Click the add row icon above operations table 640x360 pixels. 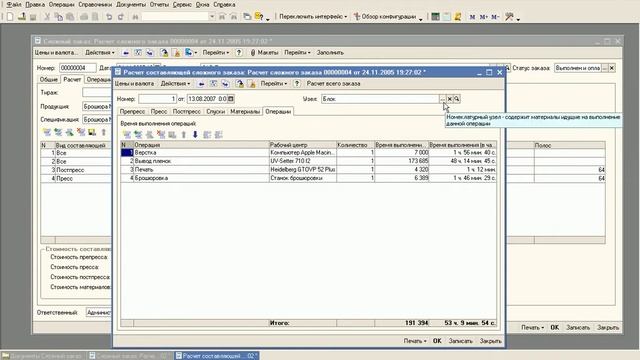click(127, 135)
